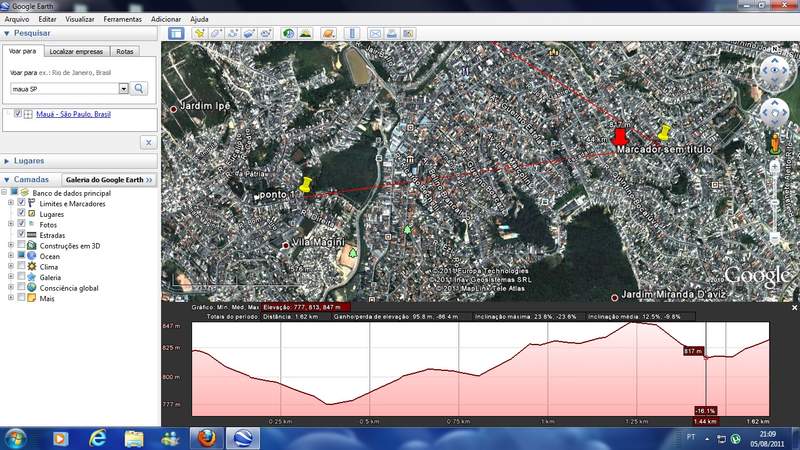The height and width of the screenshot is (450, 800).
Task: Uncheck the 'Estradas' layer checkbox
Action: pos(21,234)
